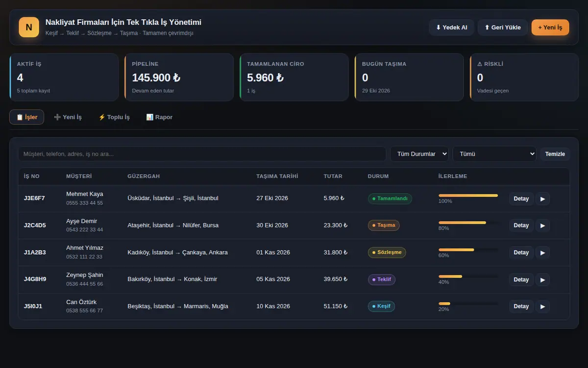Click the Tamamlandı status badge
This screenshot has height=368, width=588.
[x=390, y=199]
